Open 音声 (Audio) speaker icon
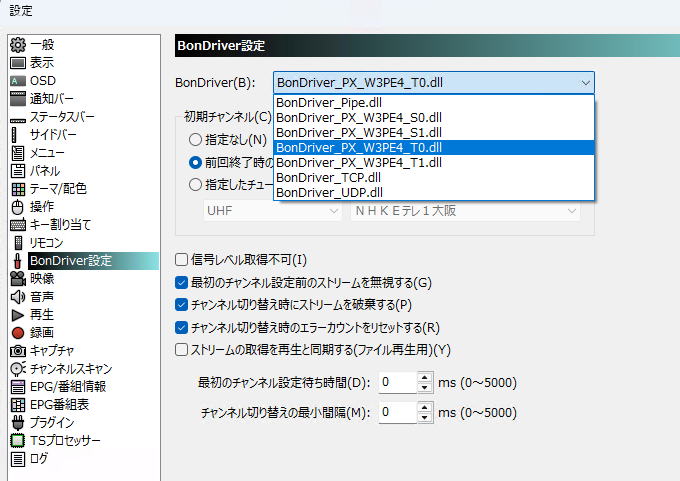This screenshot has width=680, height=481. [17, 296]
